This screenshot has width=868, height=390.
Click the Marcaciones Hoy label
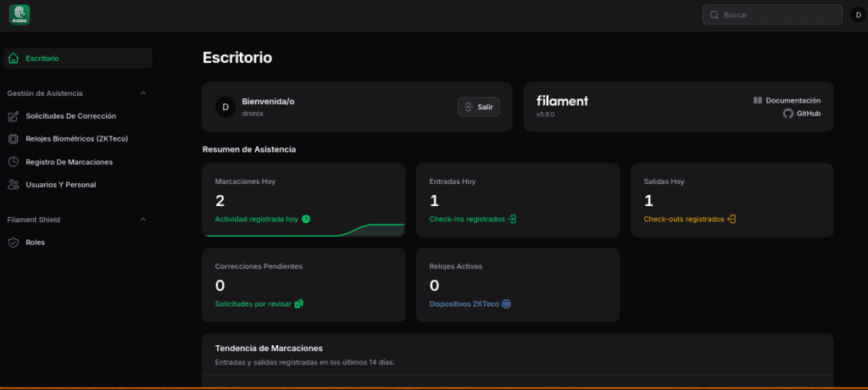click(x=245, y=181)
